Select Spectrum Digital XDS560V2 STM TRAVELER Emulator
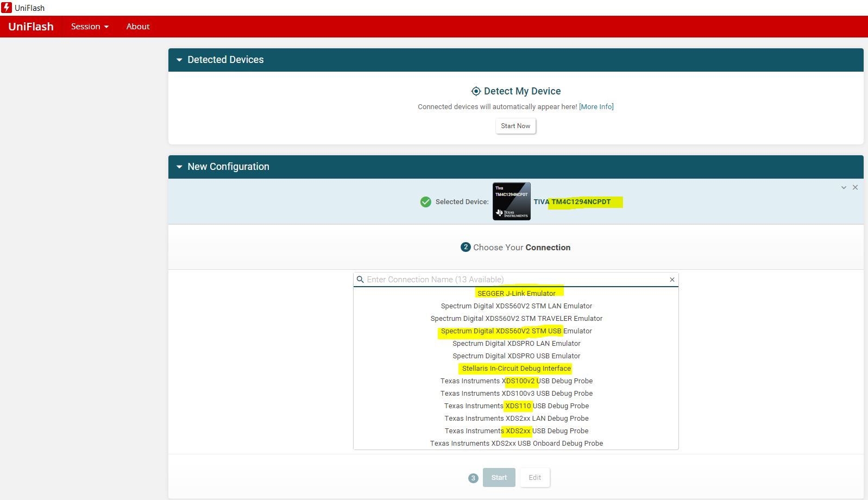The height and width of the screenshot is (500, 868). [516, 319]
